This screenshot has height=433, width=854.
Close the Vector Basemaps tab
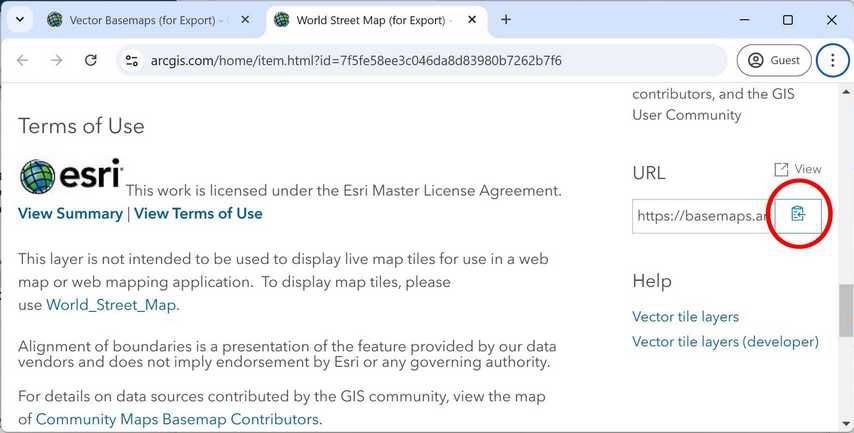tap(246, 19)
